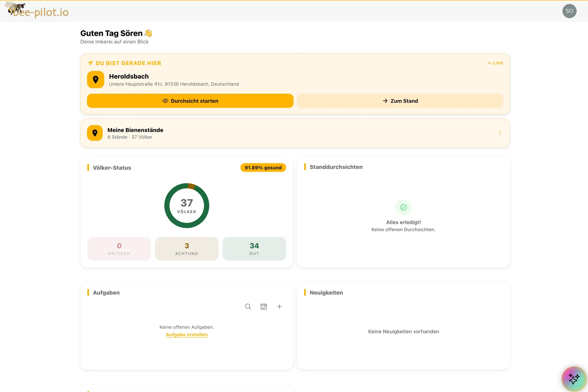Search tasks with the magnifier icon
Image resolution: width=588 pixels, height=392 pixels.
click(x=248, y=306)
